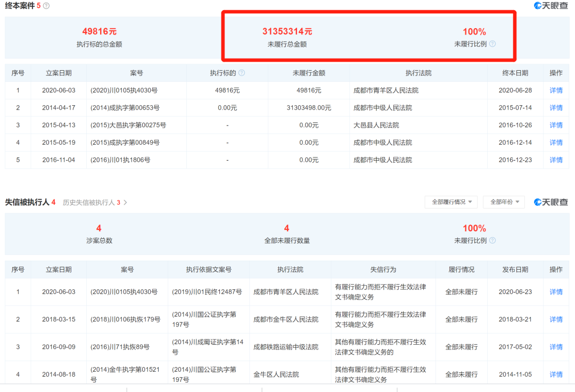Open 详情 for case (2020)川0105执4030号 in 终本案件
Image resolution: width=575 pixels, height=392 pixels.
(556, 90)
